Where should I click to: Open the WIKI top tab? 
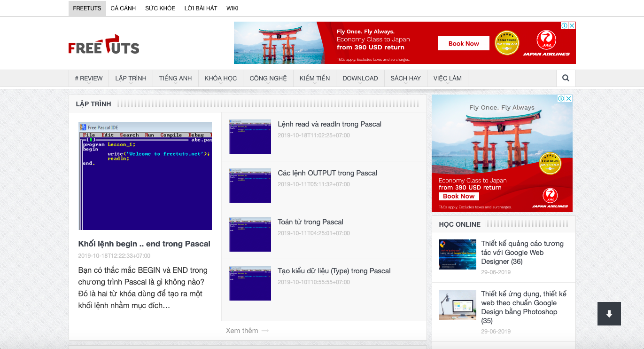[232, 8]
